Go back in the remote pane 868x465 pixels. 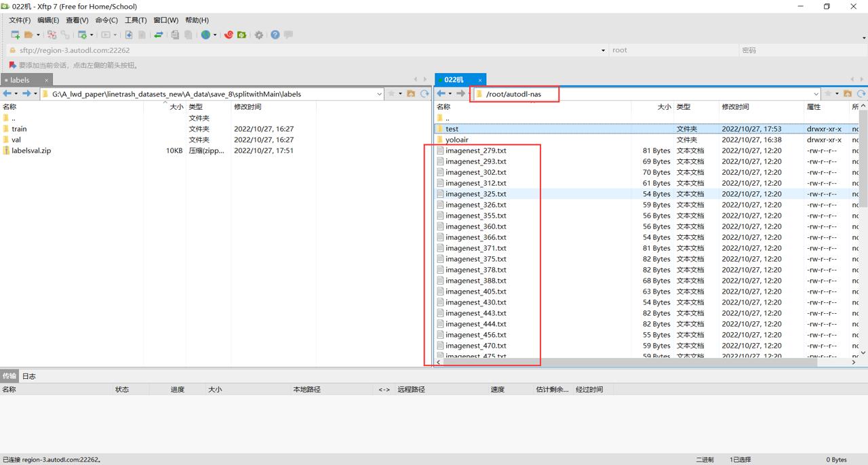[x=441, y=94]
